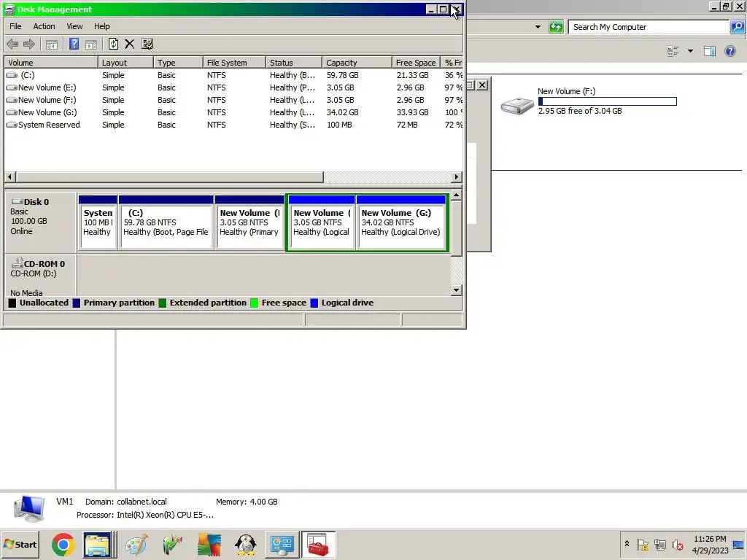
Task: Open the Paint palette taskbar icon
Action: 136,545
